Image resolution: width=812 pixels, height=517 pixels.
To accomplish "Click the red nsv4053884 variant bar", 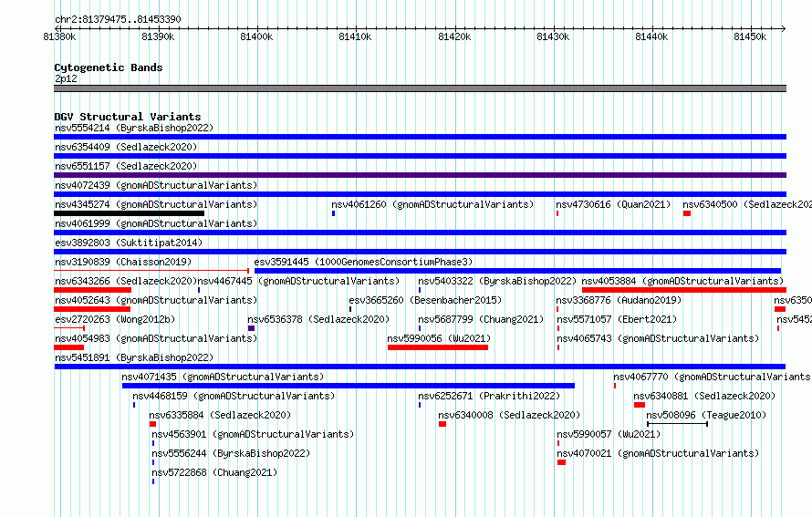I will pyautogui.click(x=684, y=290).
